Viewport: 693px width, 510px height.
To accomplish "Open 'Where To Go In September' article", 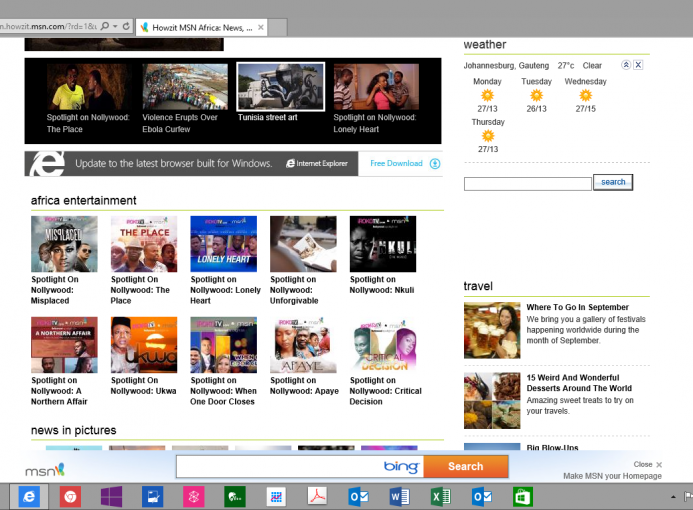I will (577, 307).
